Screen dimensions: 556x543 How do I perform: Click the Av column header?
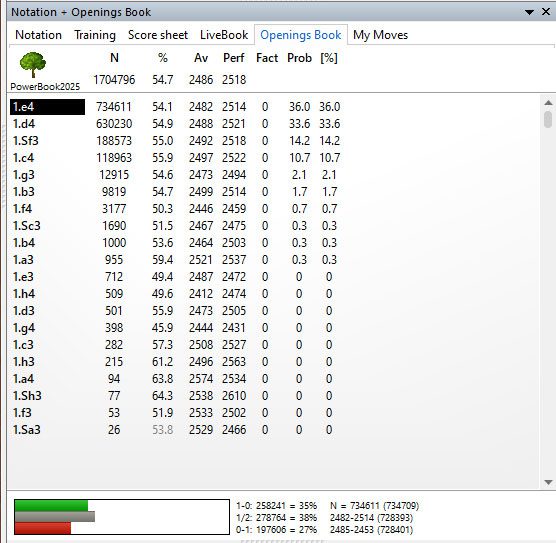point(201,58)
